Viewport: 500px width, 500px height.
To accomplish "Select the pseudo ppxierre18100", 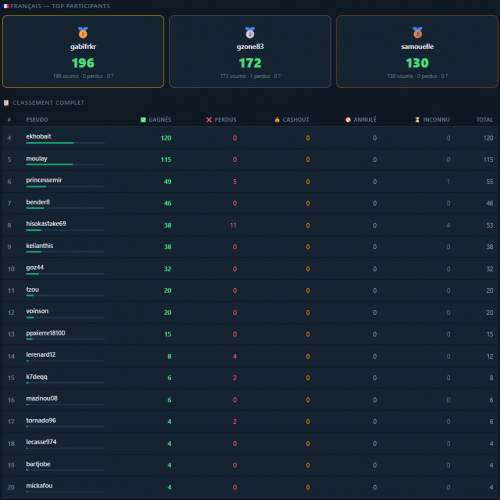I will click(46, 333).
